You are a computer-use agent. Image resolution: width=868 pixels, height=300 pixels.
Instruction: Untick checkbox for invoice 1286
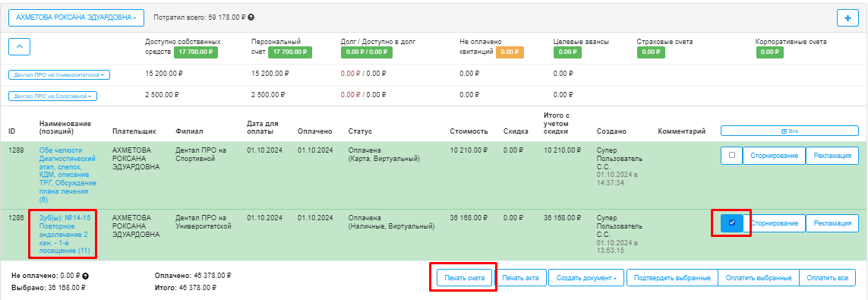pos(732,223)
